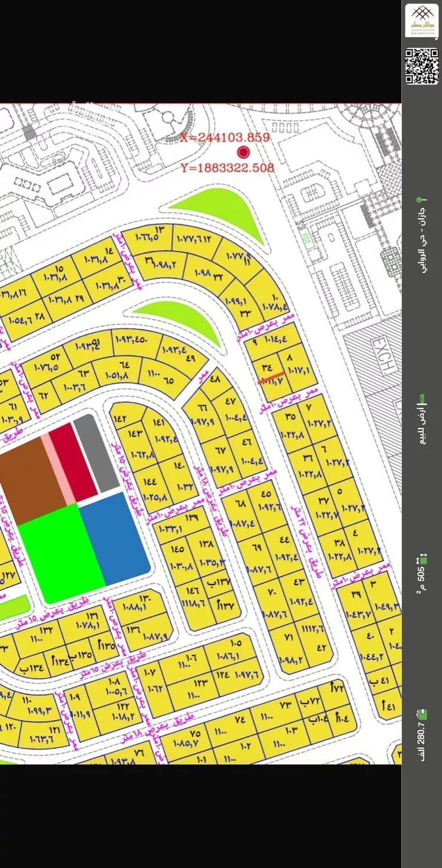This screenshot has height=868, width=442.
Task: Click the green location pin icon
Action: pos(419,200)
